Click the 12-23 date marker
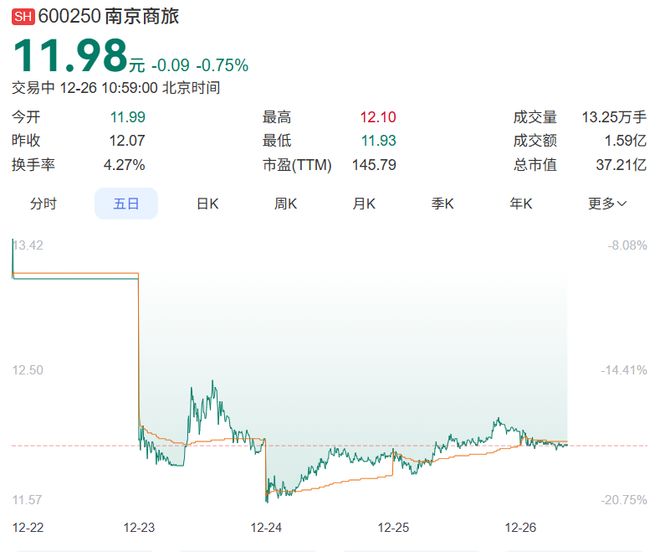 pos(139,526)
